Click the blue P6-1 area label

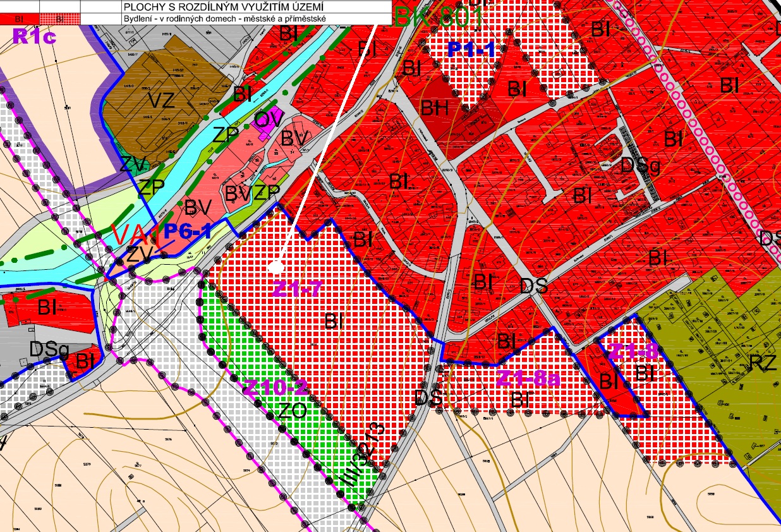pos(188,231)
